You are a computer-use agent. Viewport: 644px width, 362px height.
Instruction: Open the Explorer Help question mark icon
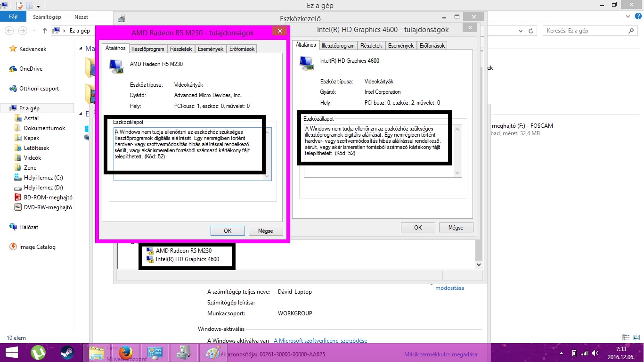pyautogui.click(x=638, y=17)
